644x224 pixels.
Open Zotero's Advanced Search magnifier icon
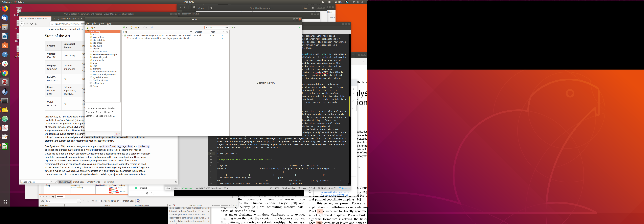[152, 27]
